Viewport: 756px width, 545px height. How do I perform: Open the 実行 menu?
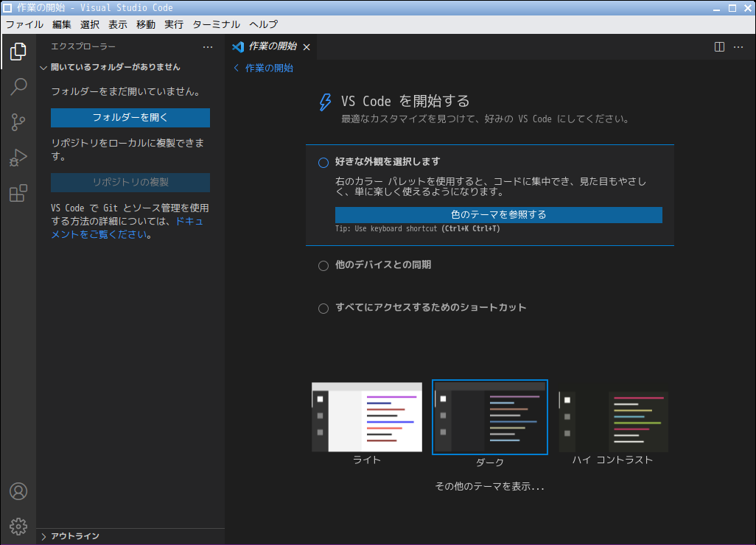174,24
